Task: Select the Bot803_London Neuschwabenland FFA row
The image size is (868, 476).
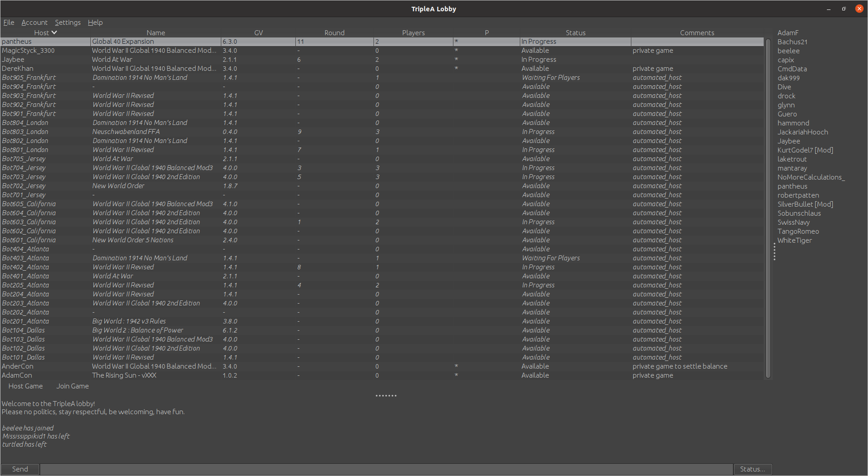Action: coord(382,132)
